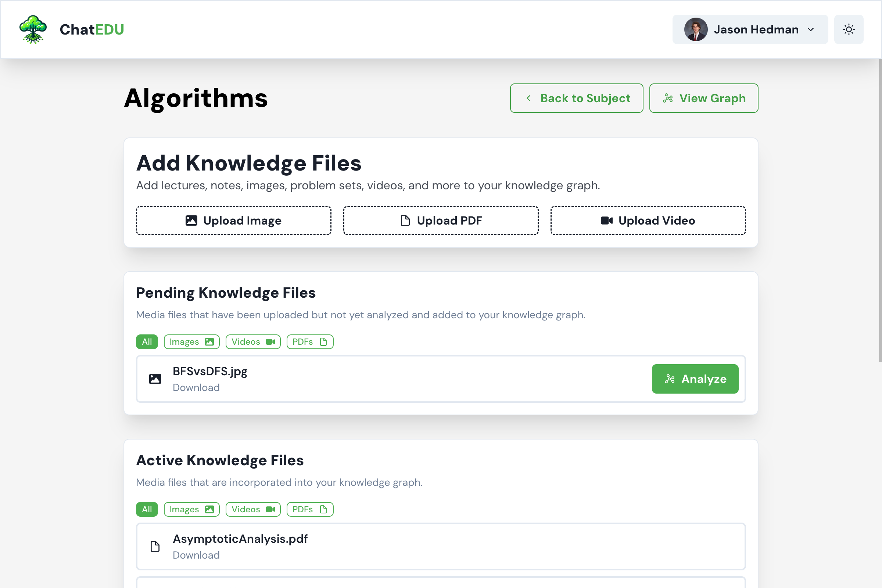Toggle the light/dark theme sun icon
Screen dimensions: 882x588
849,29
